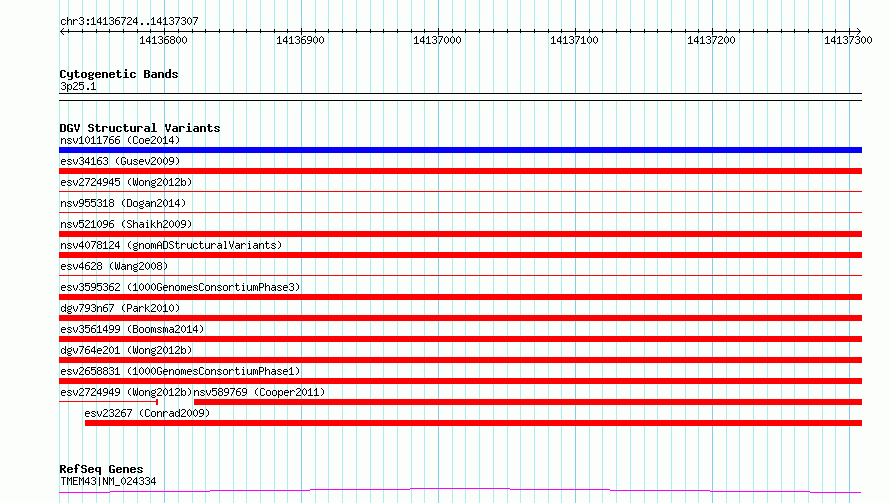
Task: Click the red bar under esv2658831 label
Action: click(x=460, y=381)
